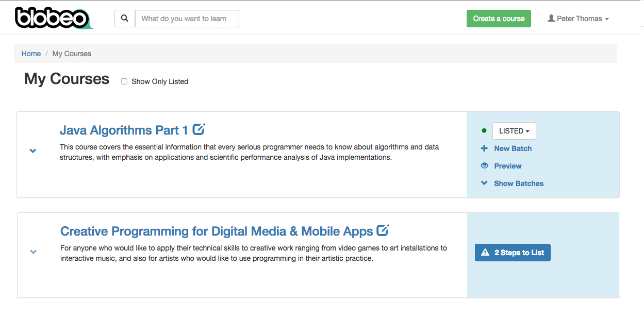Click edit icon next to Creative Programming title
This screenshot has height=317, width=644.
coord(383,230)
